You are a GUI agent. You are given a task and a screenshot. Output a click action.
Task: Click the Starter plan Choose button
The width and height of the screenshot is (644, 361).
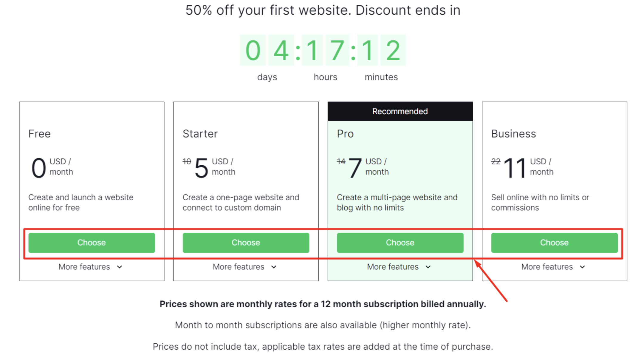coord(245,243)
